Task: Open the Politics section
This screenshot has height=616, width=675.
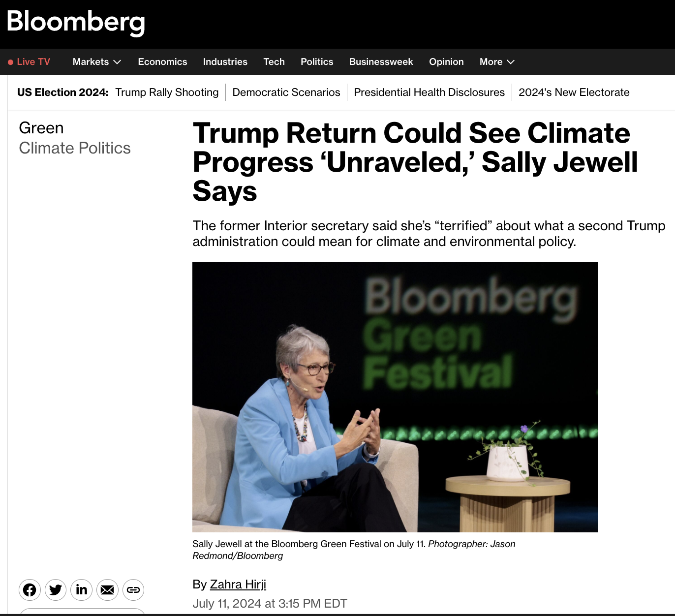Action: (x=317, y=62)
